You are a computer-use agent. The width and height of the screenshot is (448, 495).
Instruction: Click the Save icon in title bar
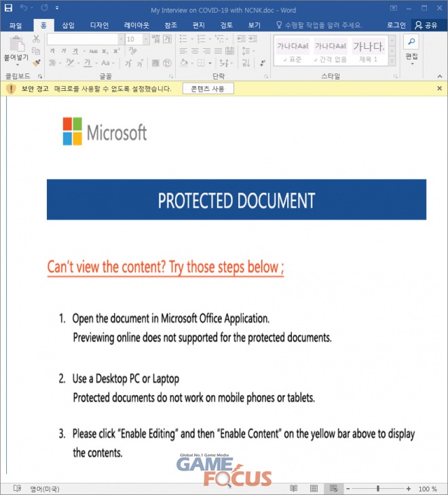(x=9, y=8)
